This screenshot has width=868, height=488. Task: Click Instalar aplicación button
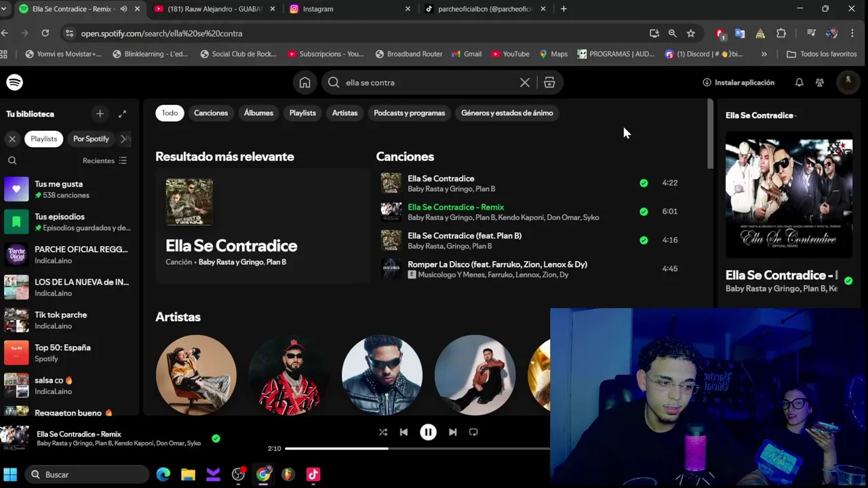[x=738, y=83]
